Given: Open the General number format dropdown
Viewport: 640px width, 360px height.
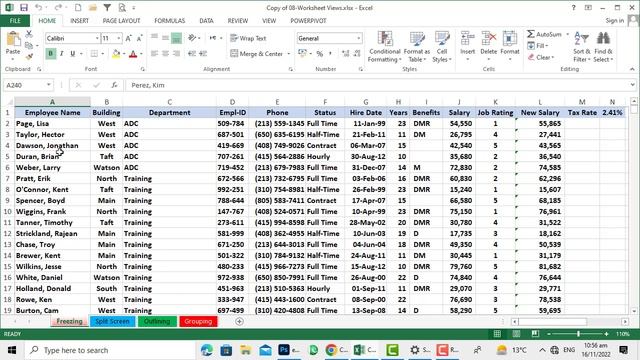Looking at the screenshot, I should 358,38.
